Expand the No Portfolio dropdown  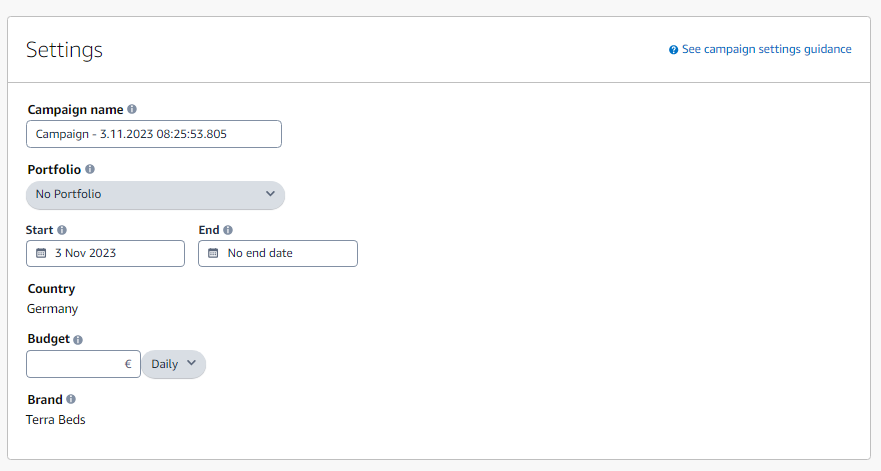pos(155,194)
